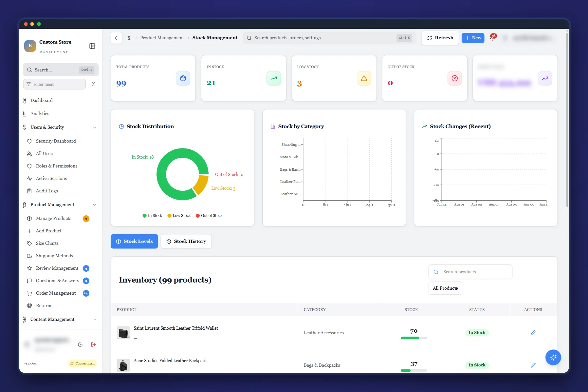This screenshot has height=392, width=588.
Task: Click the purple trend icon on blurred card
Action: [x=545, y=78]
